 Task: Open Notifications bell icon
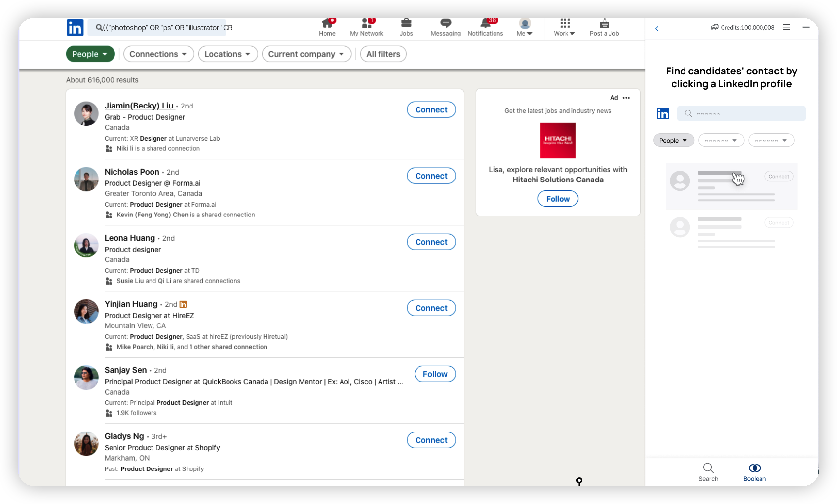coord(485,23)
